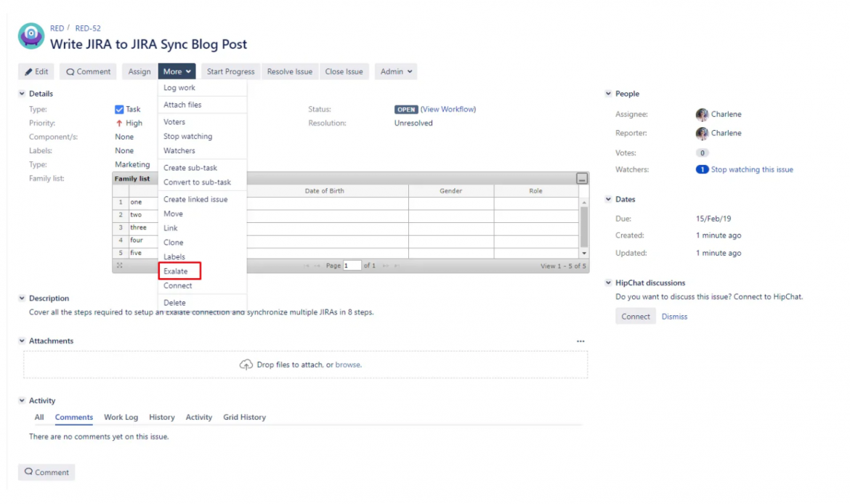Click the watchers count badge

tap(702, 170)
